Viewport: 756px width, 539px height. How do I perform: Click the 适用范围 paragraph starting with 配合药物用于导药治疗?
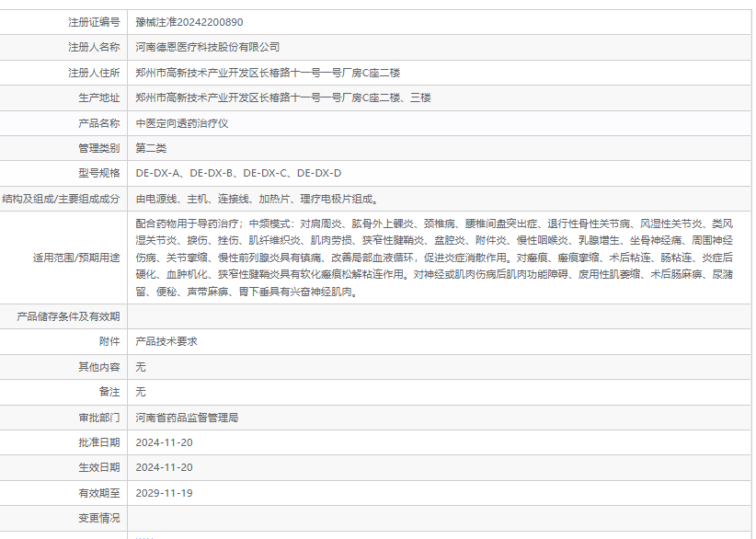point(434,258)
